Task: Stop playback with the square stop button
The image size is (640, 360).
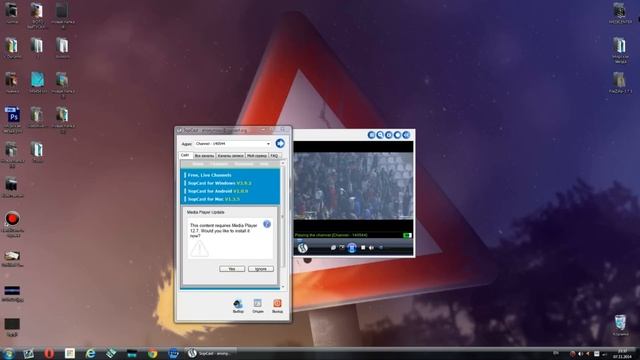Action: tap(363, 248)
